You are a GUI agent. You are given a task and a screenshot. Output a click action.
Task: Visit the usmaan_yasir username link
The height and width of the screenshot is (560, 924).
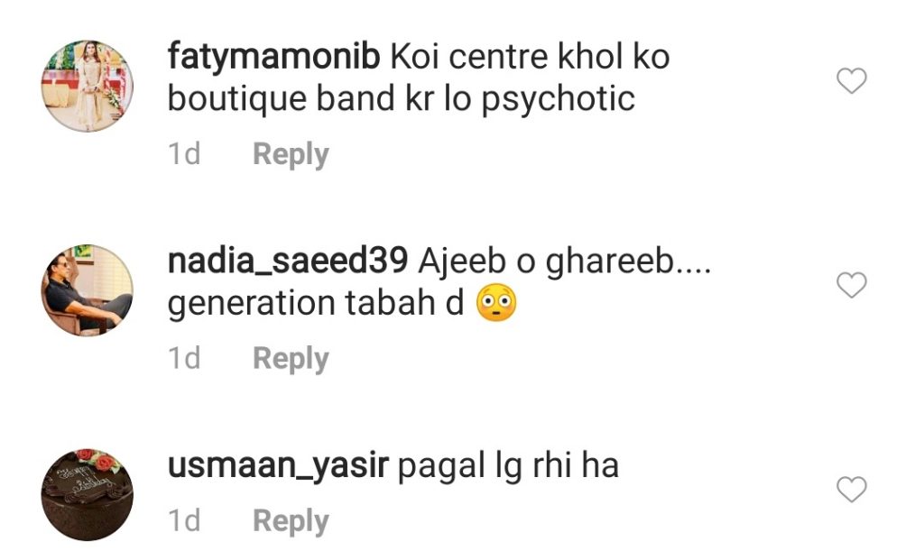click(278, 466)
